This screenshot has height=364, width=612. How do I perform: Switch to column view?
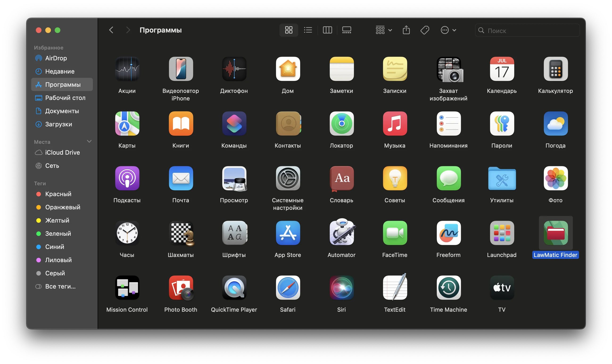coord(327,30)
